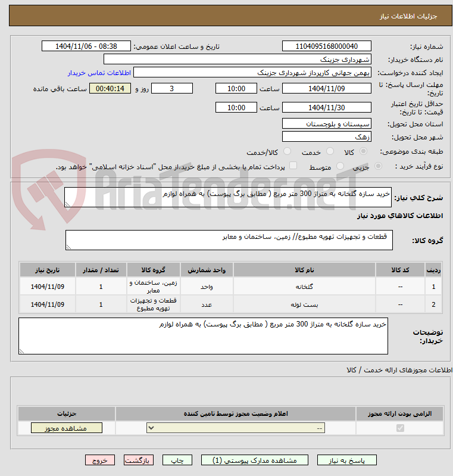Image resolution: width=453 pixels, height=476 pixels.
Task: Click the announcement date field 1404/11/06 - 08:38
Action: click(x=86, y=46)
